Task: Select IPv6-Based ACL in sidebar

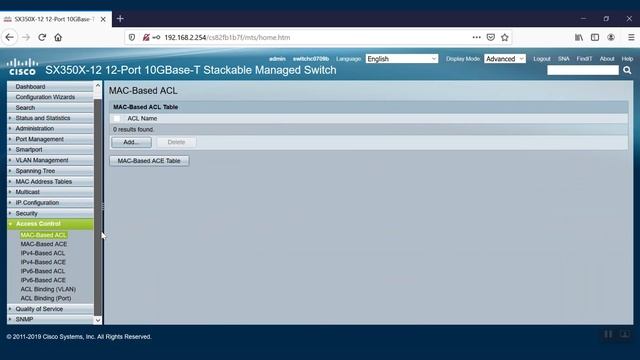Action: [42, 271]
